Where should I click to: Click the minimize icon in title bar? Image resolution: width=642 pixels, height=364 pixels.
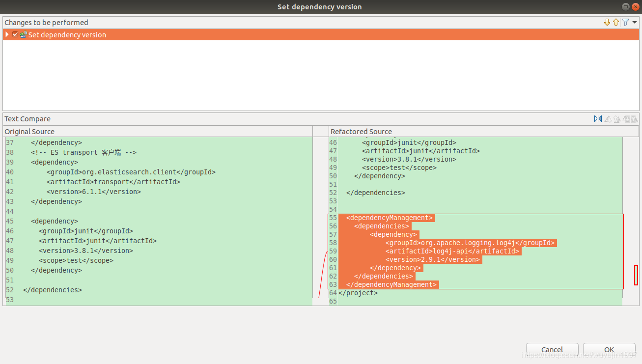point(625,6)
